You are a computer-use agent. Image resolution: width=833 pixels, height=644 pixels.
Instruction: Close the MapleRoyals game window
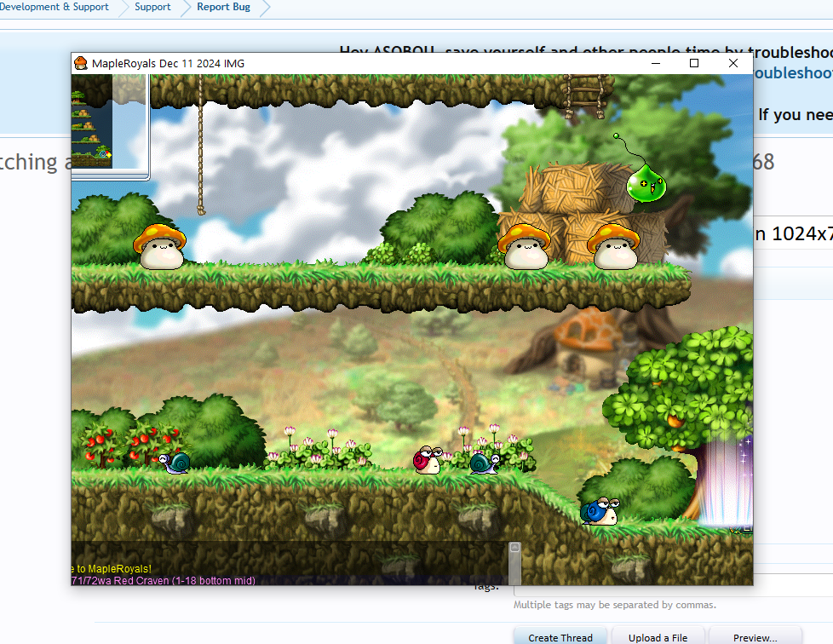point(733,63)
